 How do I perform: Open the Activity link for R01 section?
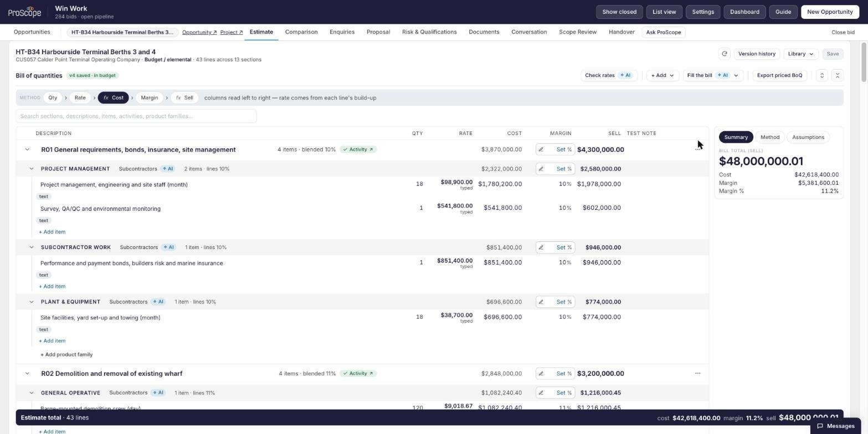coord(358,149)
